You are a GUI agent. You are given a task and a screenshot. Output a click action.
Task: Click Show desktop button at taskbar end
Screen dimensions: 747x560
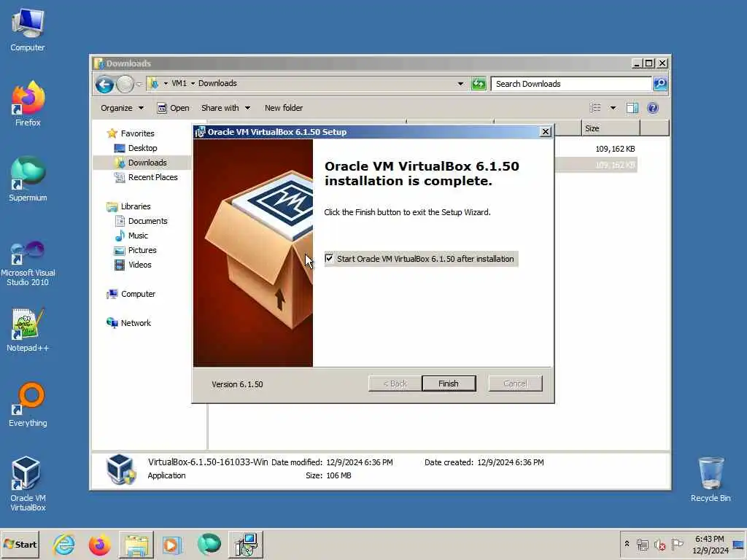[x=738, y=544]
